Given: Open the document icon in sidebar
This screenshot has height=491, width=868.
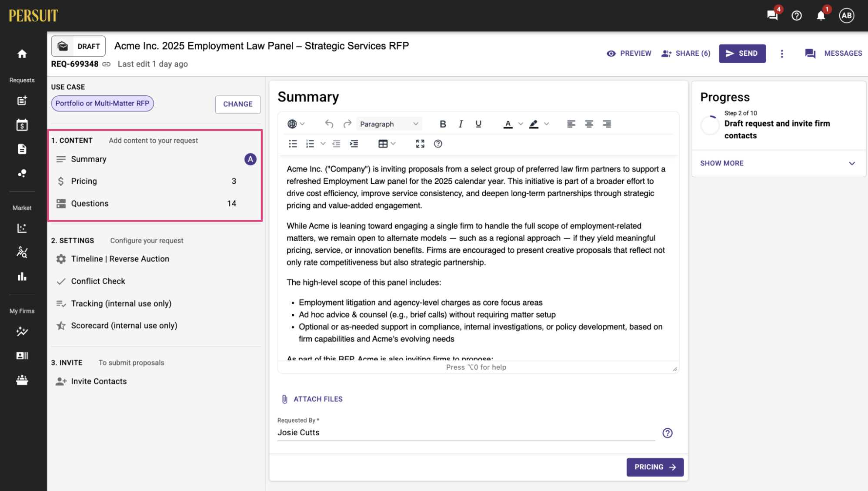Looking at the screenshot, I should [x=22, y=149].
